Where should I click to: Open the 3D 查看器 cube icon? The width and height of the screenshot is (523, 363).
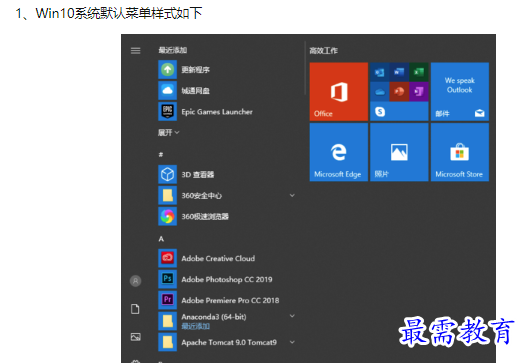[x=167, y=174]
